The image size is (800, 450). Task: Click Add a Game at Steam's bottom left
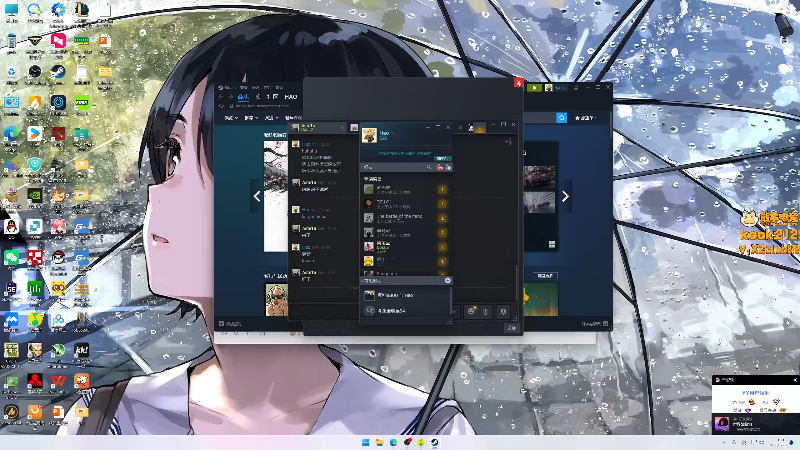point(230,324)
